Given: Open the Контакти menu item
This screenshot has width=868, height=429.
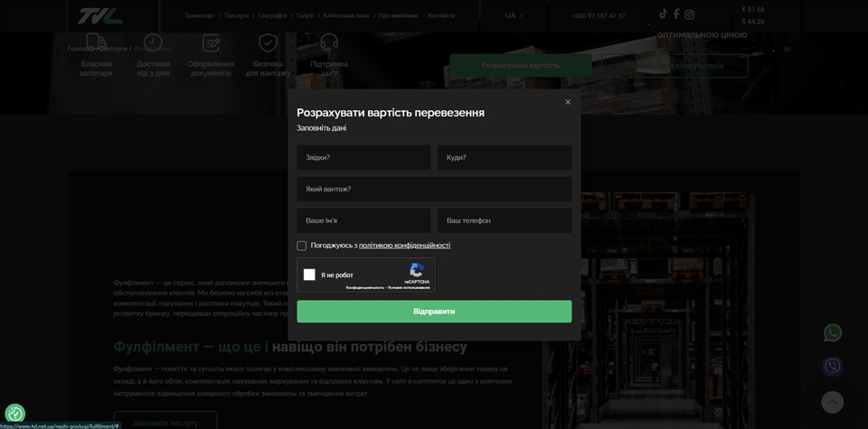Looking at the screenshot, I should [x=441, y=15].
